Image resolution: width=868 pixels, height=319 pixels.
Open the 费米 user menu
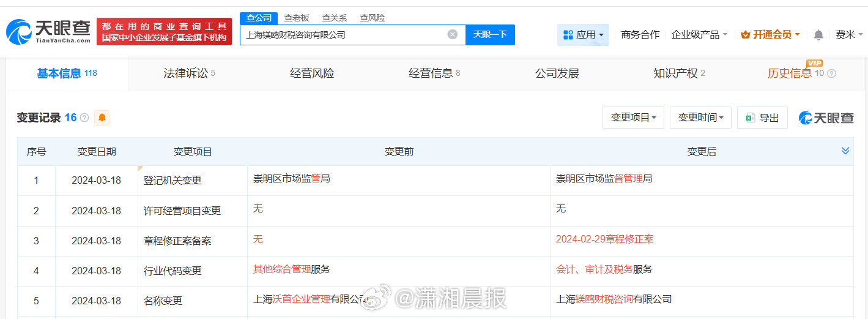click(849, 35)
